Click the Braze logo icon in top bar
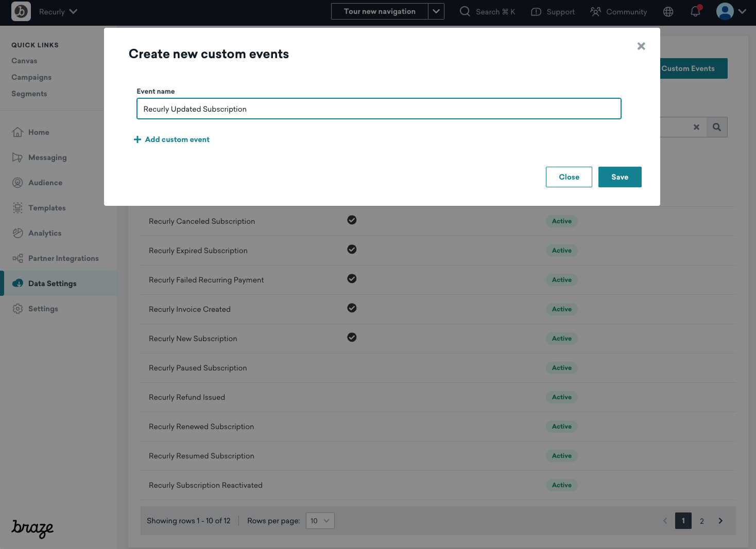Image resolution: width=756 pixels, height=549 pixels. pyautogui.click(x=21, y=11)
